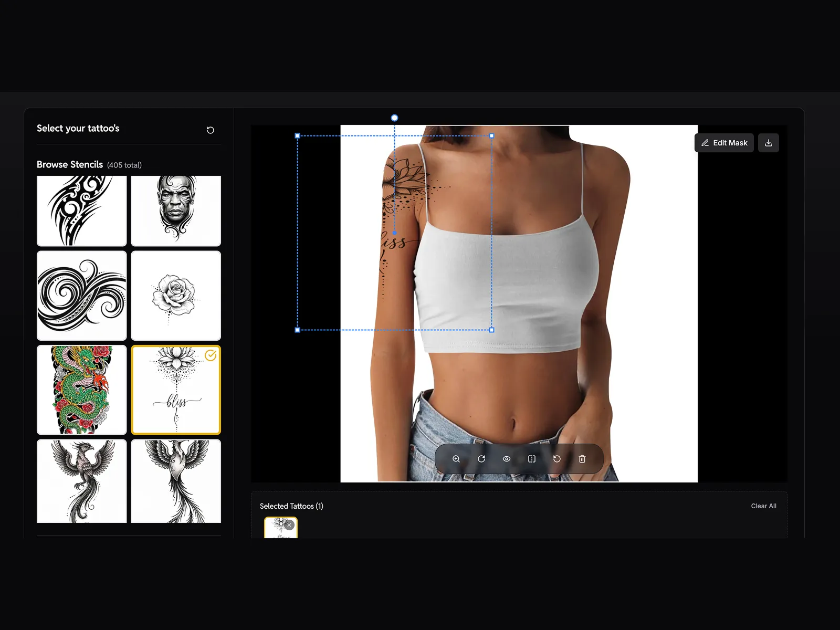Select the tribal flame stencil
The width and height of the screenshot is (840, 630).
pos(82,211)
